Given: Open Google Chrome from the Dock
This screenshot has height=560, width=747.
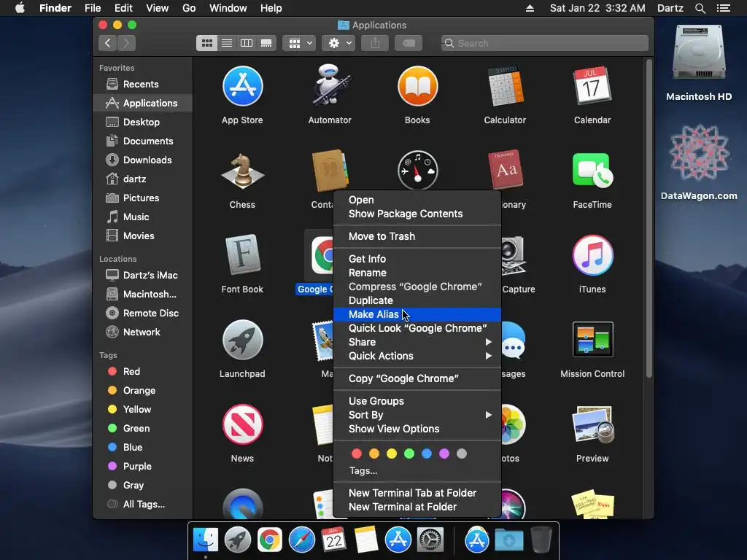Looking at the screenshot, I should (x=270, y=540).
